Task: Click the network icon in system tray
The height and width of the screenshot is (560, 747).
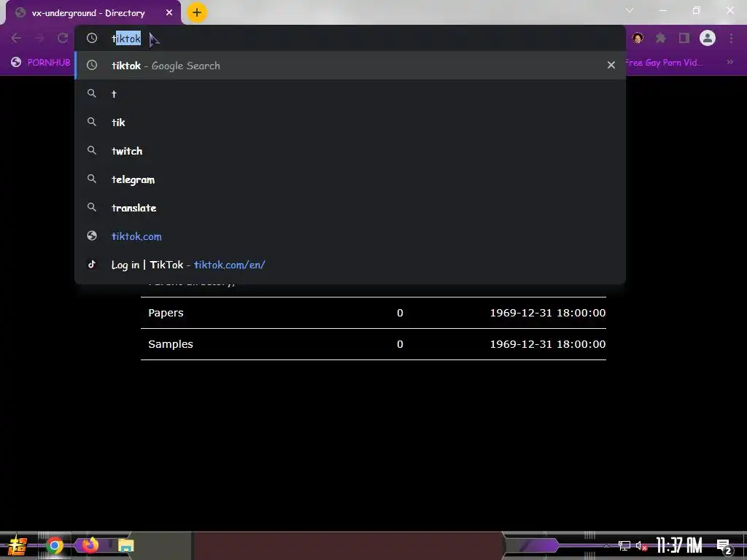Action: point(624,545)
